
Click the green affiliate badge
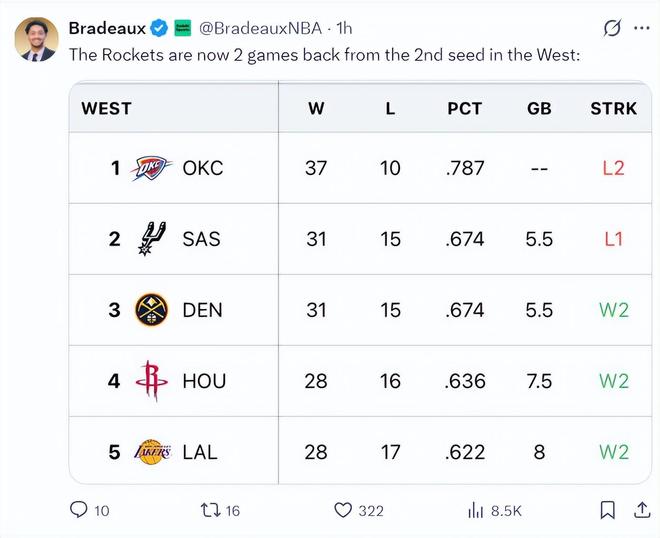coord(183,28)
